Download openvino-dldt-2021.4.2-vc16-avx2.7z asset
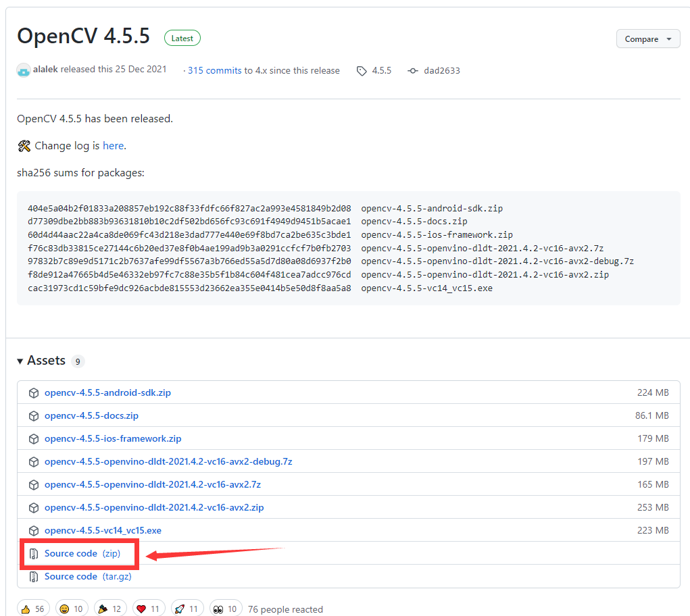Image resolution: width=690 pixels, height=616 pixels. point(152,484)
